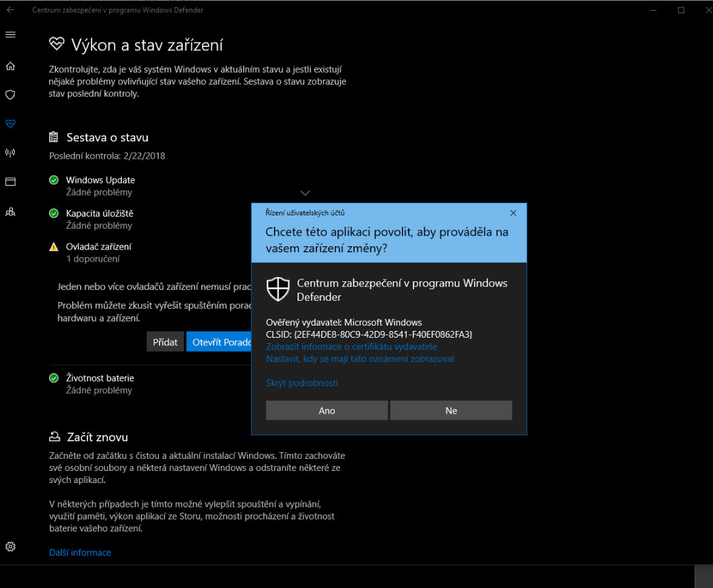Click the 1 doporučení text
The height and width of the screenshot is (588, 713).
point(93,259)
